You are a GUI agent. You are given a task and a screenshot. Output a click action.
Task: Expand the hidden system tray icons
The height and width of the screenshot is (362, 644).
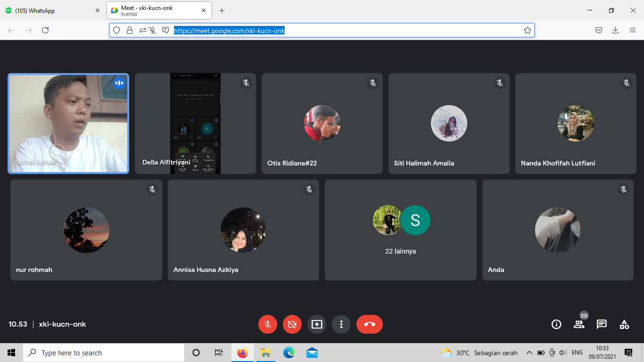[529, 353]
